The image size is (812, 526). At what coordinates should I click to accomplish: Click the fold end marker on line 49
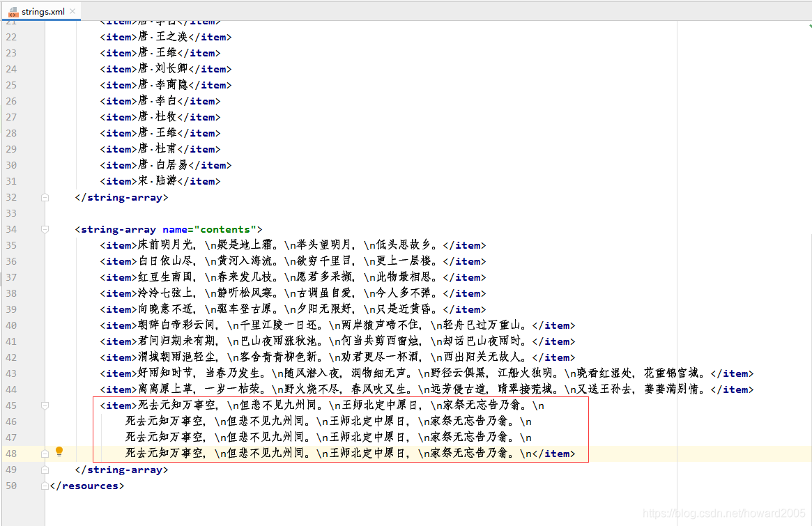point(45,470)
